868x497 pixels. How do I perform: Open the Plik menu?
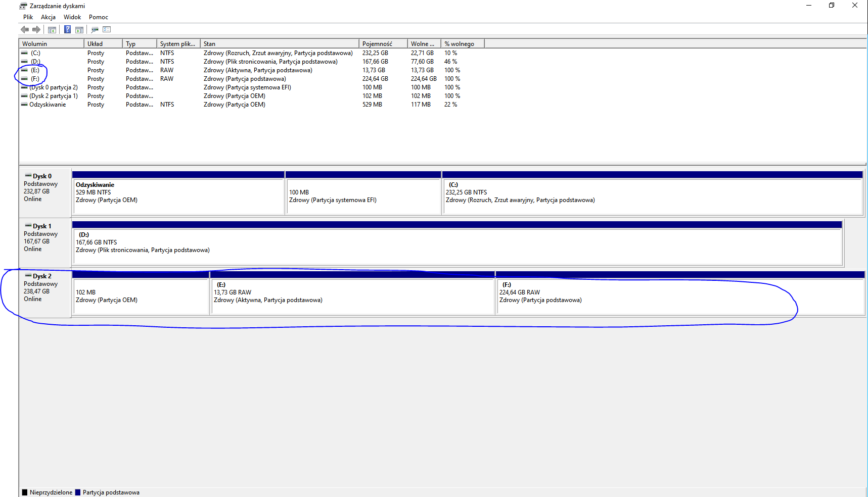coord(28,17)
